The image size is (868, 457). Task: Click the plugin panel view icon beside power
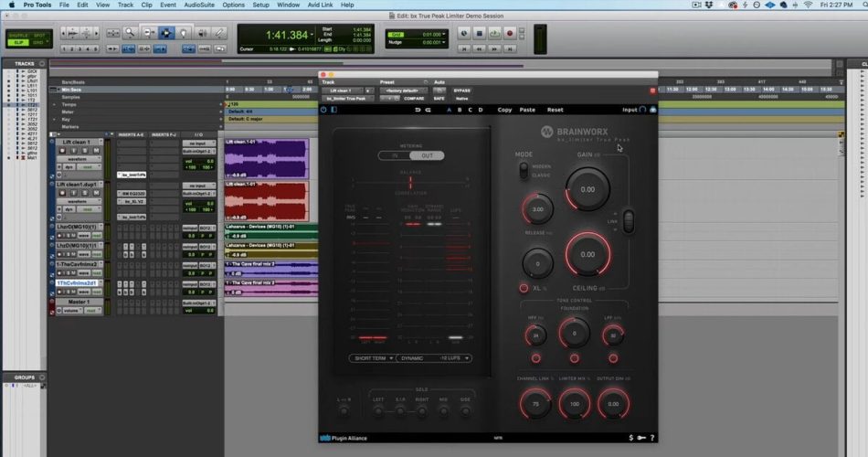coord(333,110)
